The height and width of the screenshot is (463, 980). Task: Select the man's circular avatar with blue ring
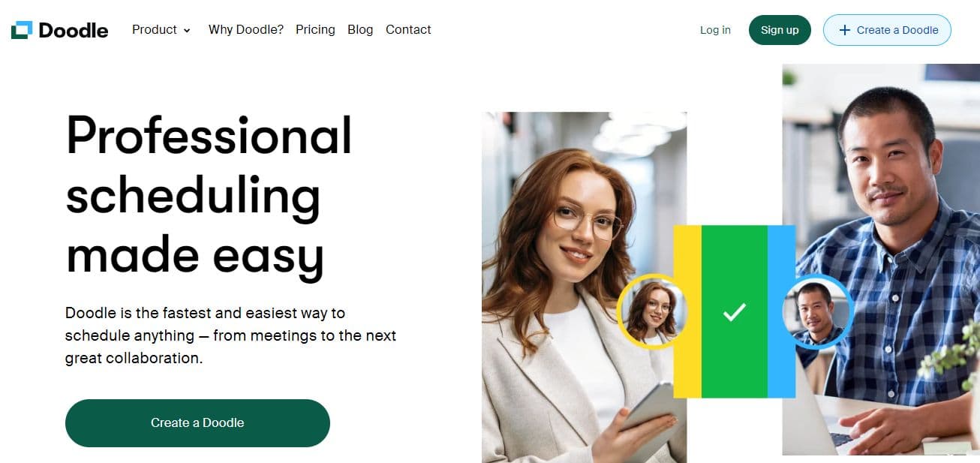point(816,311)
